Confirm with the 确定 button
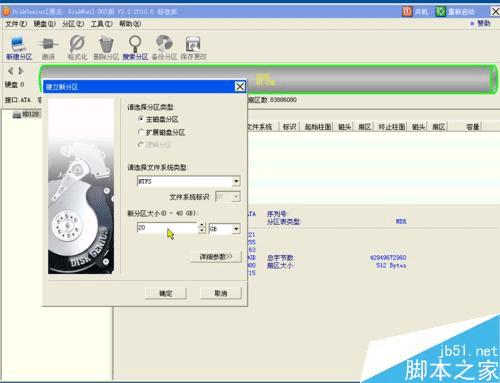Image resolution: width=500 pixels, height=383 pixels. tap(165, 293)
